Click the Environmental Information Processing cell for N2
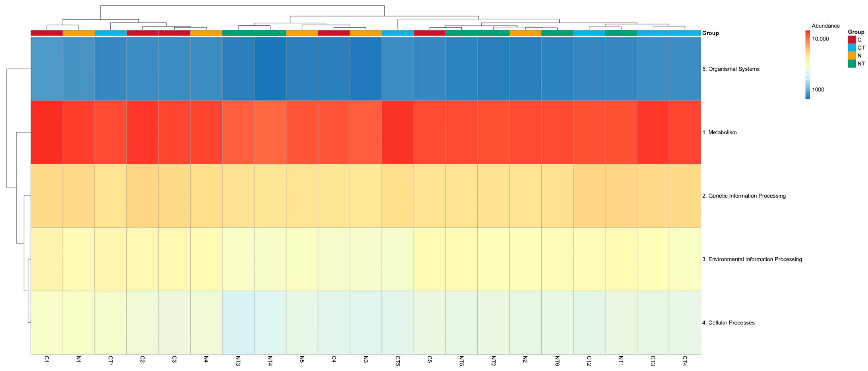 525,259
